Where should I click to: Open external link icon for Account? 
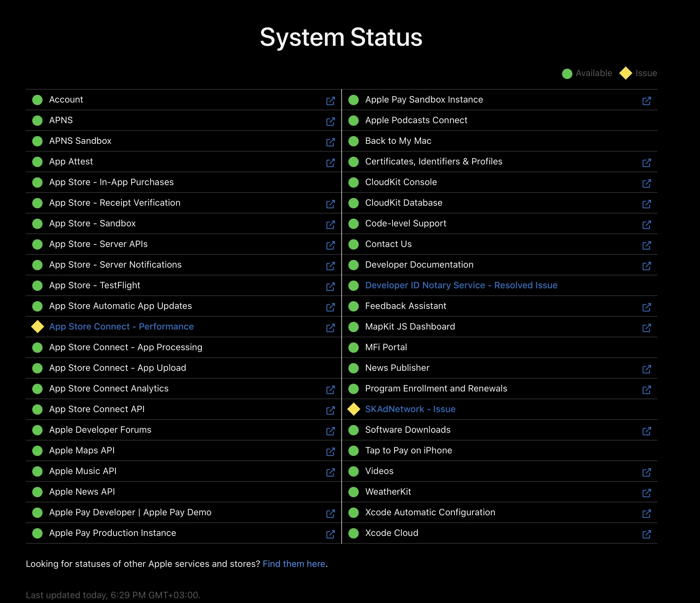pos(330,101)
